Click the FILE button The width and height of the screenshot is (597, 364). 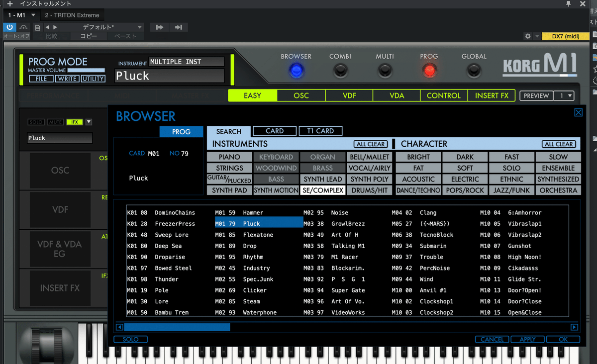pyautogui.click(x=41, y=79)
